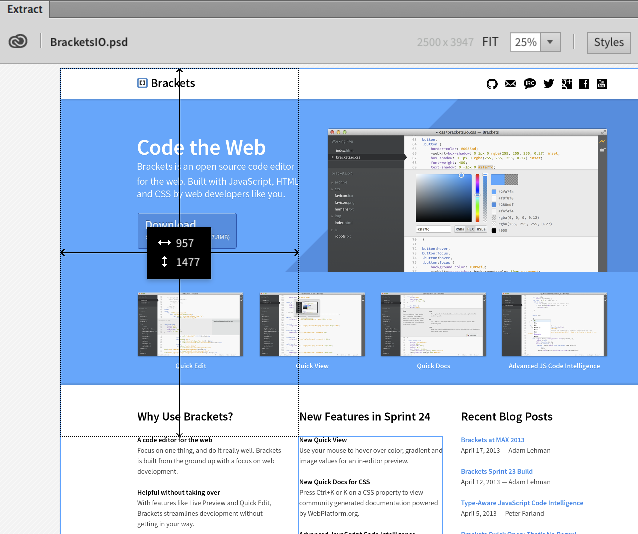Click the IRC chat bubble icon

(x=530, y=84)
